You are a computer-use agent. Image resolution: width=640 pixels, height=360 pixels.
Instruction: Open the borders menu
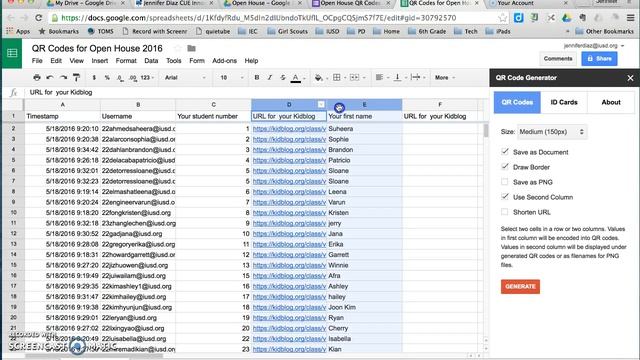pyautogui.click(x=337, y=77)
